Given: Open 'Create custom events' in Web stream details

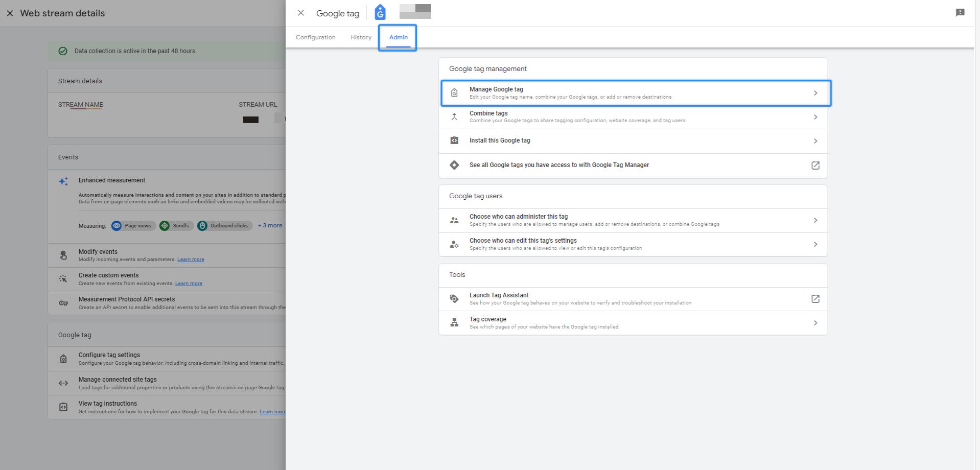Looking at the screenshot, I should coord(108,275).
